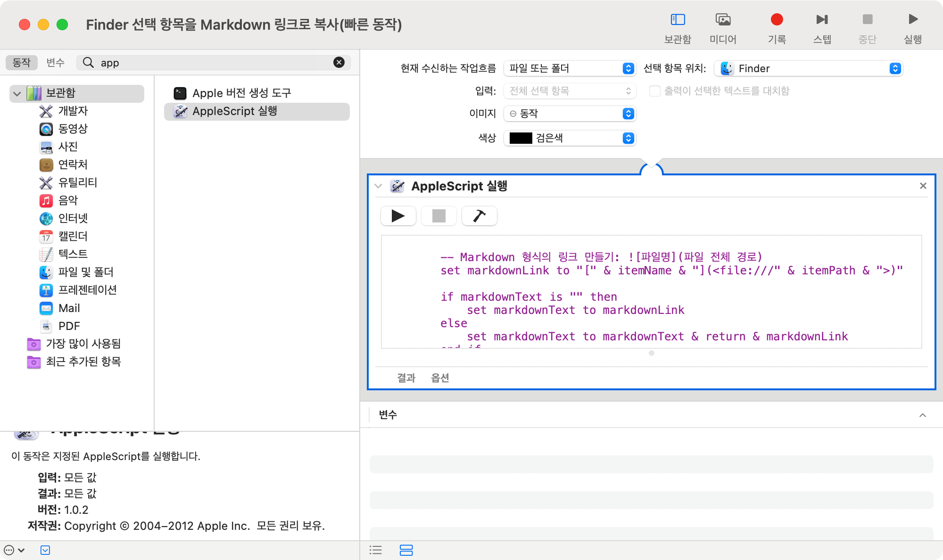Viewport: 943px width, 560px height.
Task: Select Apple 버전 생성 도구 action
Action: coord(241,93)
